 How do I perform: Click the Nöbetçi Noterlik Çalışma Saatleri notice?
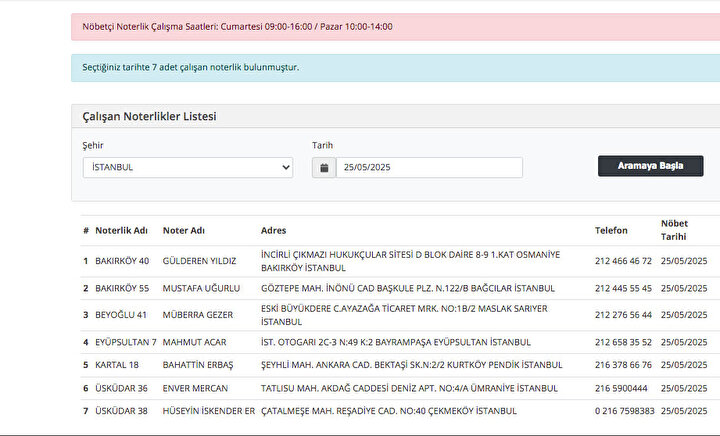pos(237,27)
